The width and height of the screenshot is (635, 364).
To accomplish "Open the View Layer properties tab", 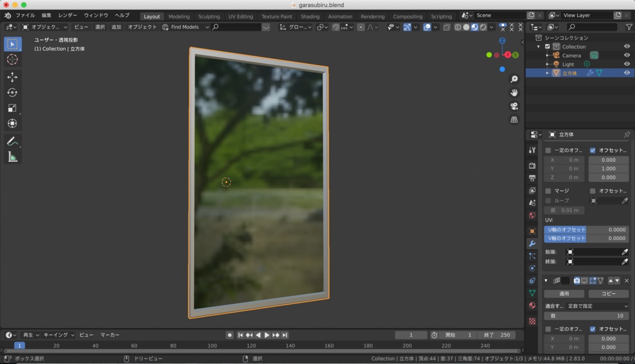I will (x=532, y=190).
